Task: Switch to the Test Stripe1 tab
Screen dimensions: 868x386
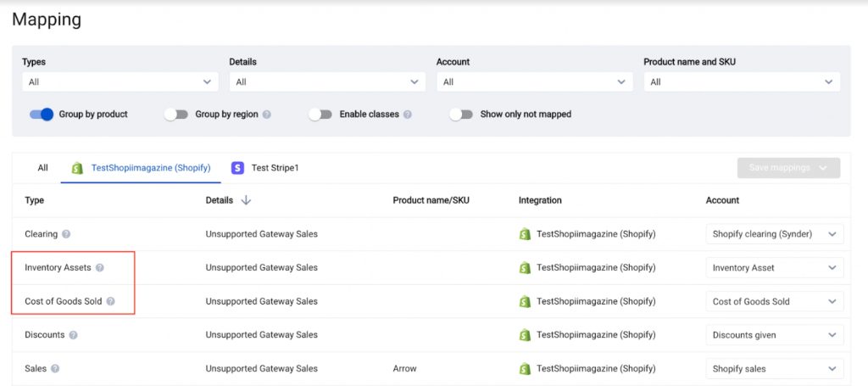Action: coord(265,168)
